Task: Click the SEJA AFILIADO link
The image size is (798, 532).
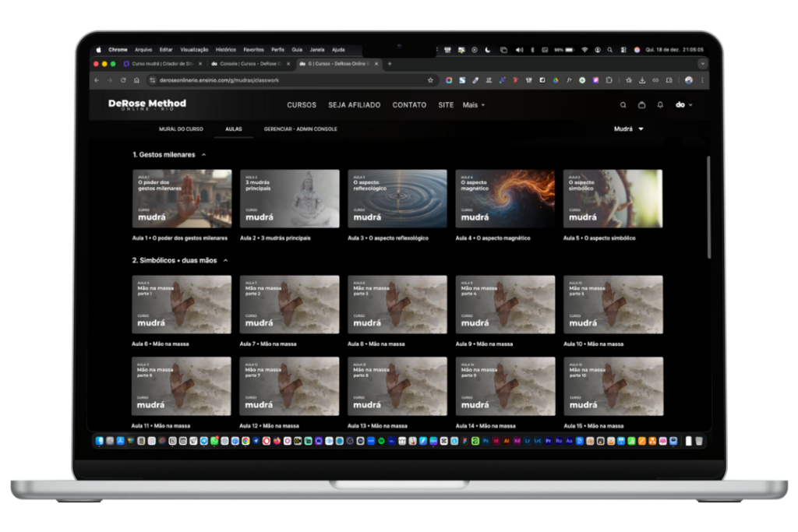Action: 355,105
